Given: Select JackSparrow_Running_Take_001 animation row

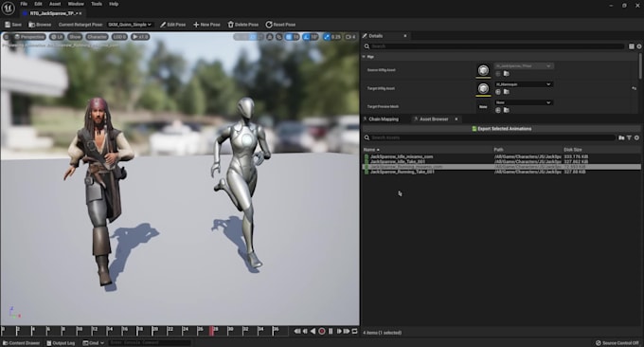Looking at the screenshot, I should point(502,172).
